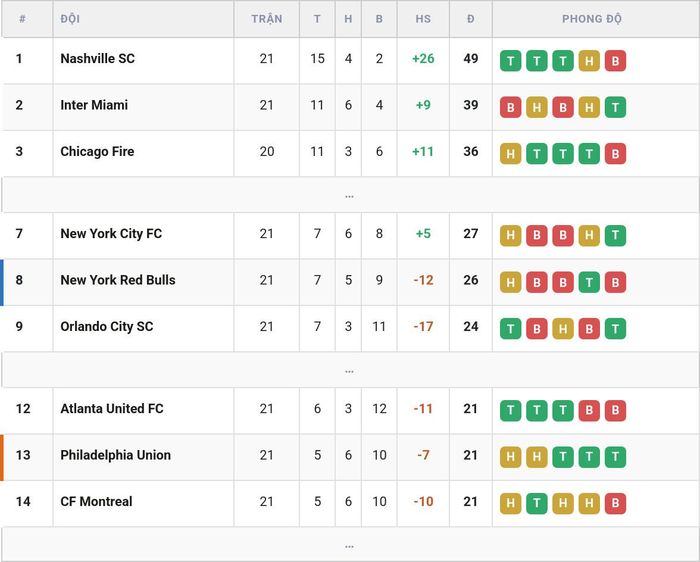Click New York City FC's green T badge
Viewport: 700px width, 562px height.
click(615, 236)
